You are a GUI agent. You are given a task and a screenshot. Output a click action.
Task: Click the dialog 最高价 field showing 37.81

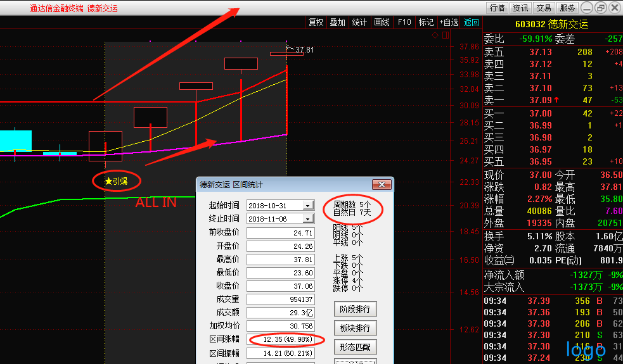(281, 260)
